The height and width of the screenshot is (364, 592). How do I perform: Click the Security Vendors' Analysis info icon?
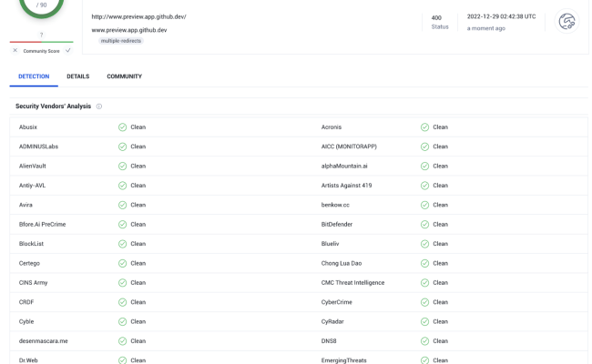[99, 106]
